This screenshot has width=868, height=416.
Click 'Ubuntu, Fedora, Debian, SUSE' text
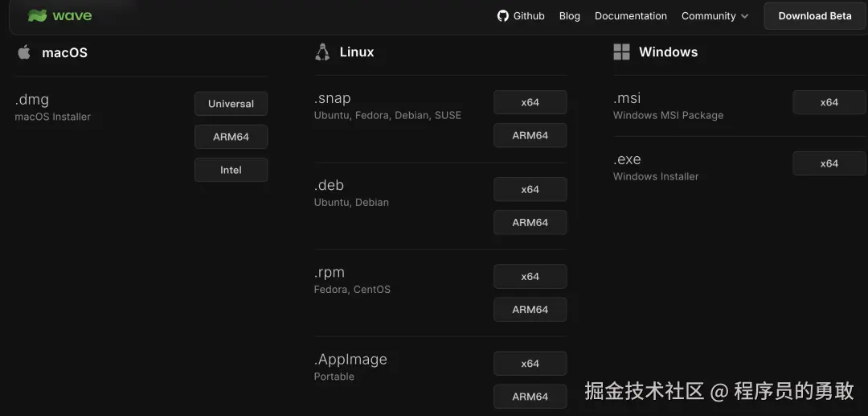pyautogui.click(x=387, y=115)
